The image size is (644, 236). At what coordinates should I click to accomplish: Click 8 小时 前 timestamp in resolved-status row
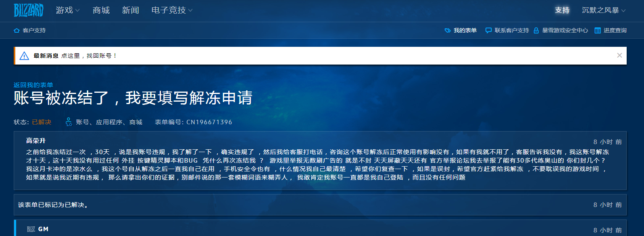click(607, 205)
